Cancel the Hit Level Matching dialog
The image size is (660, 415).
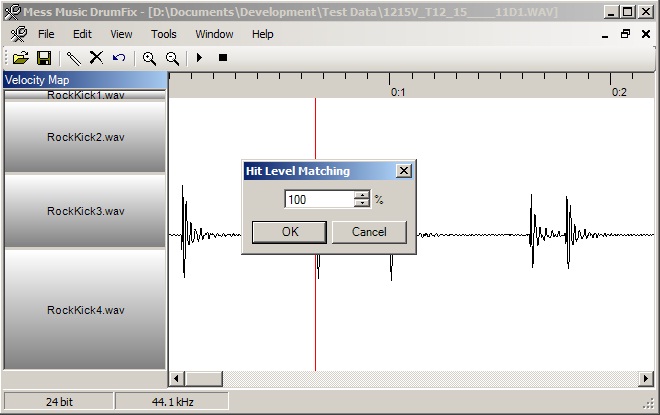click(369, 232)
